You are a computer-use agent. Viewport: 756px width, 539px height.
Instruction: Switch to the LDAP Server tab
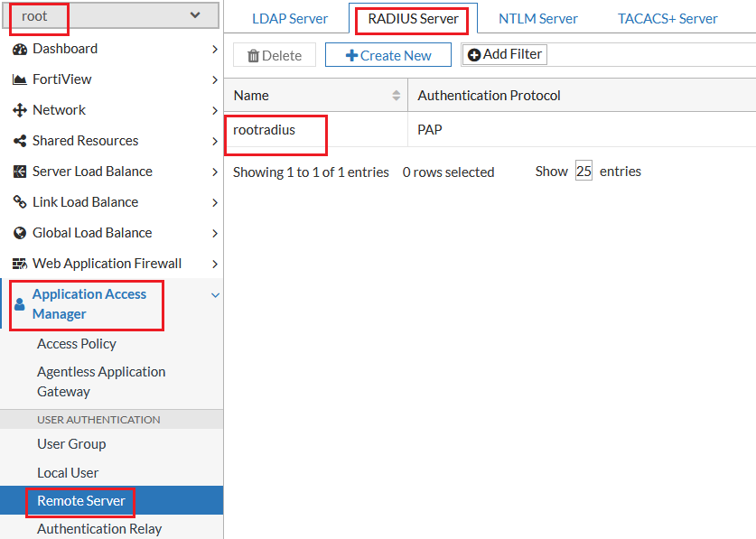point(290,19)
